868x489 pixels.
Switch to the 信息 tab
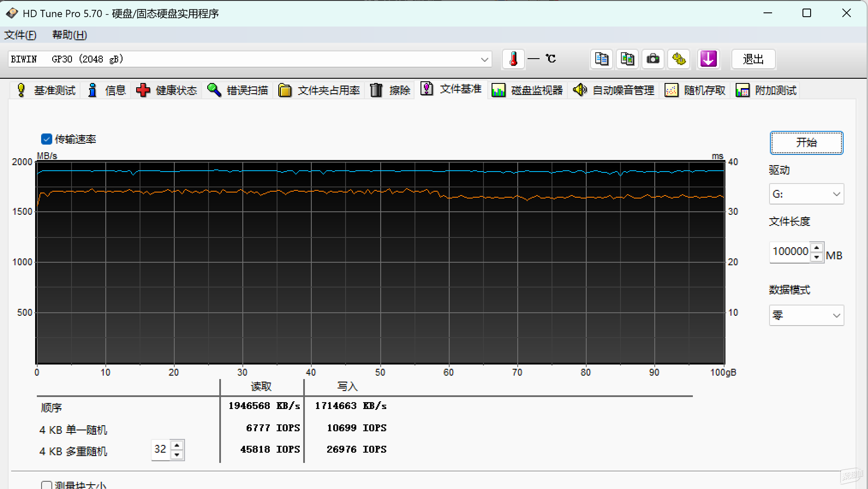coord(106,90)
